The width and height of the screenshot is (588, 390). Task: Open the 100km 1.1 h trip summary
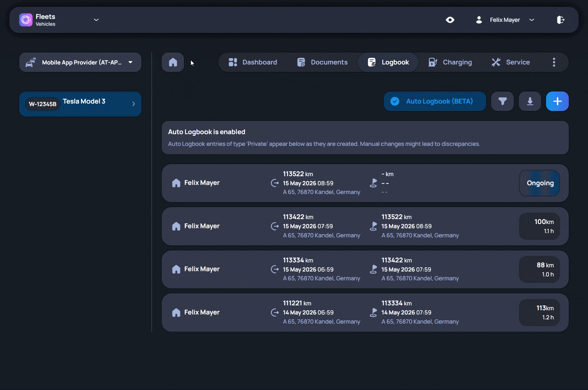click(x=540, y=226)
